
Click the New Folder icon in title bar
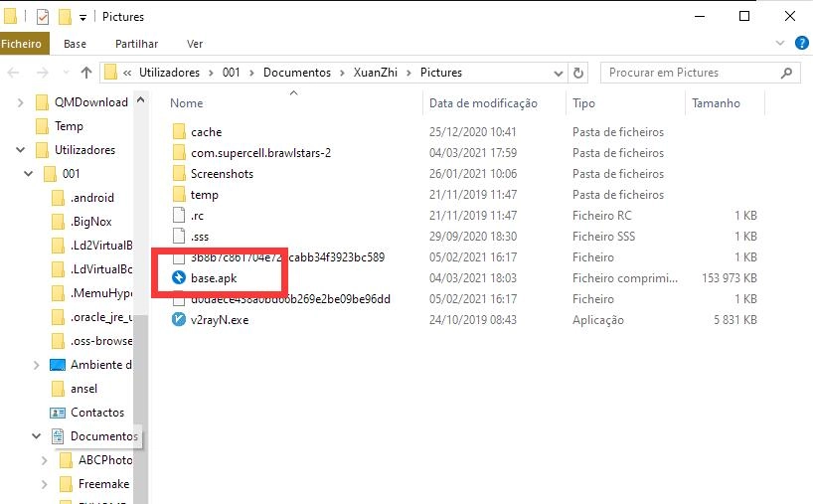65,17
